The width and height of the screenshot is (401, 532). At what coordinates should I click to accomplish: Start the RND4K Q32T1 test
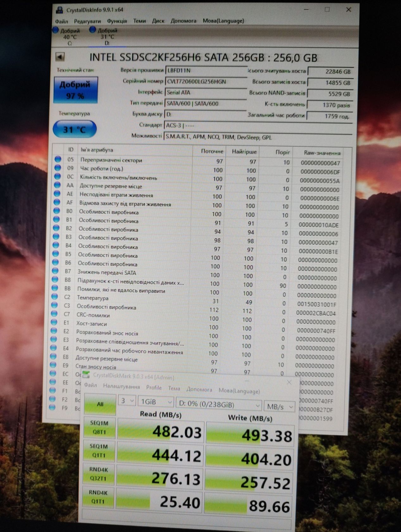[x=98, y=474]
